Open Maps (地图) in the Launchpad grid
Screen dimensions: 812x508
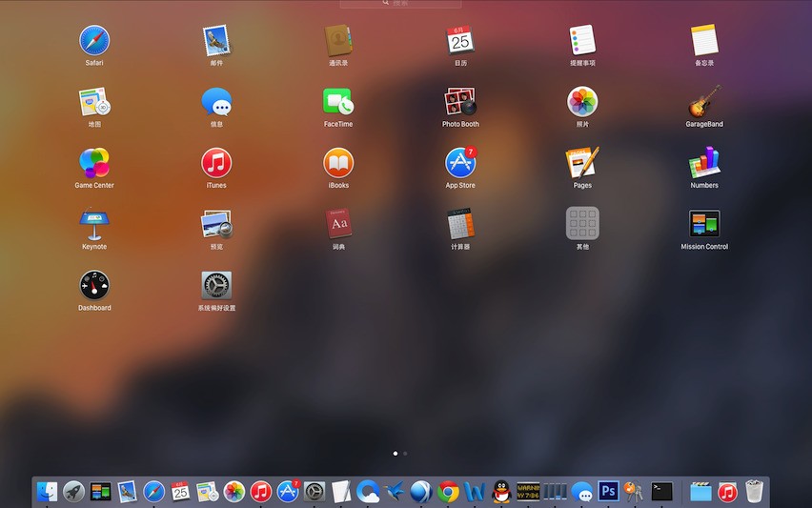94,101
